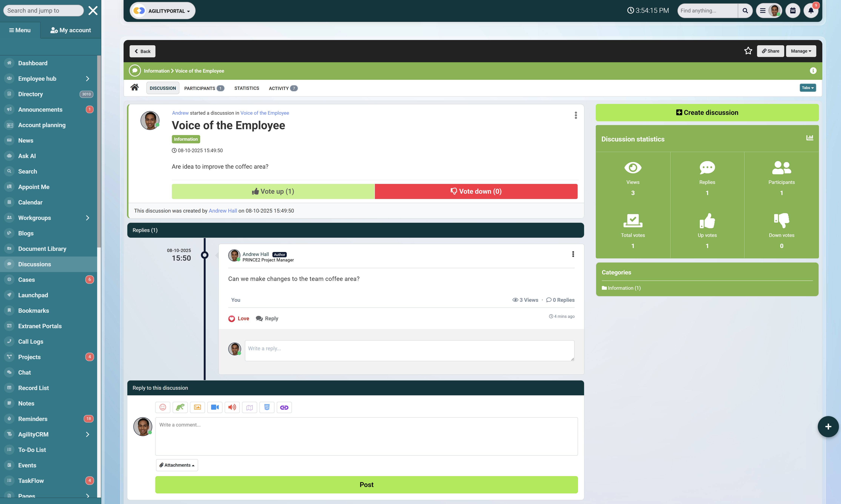Click the info icon on the green breadcrumb bar

[x=813, y=71]
